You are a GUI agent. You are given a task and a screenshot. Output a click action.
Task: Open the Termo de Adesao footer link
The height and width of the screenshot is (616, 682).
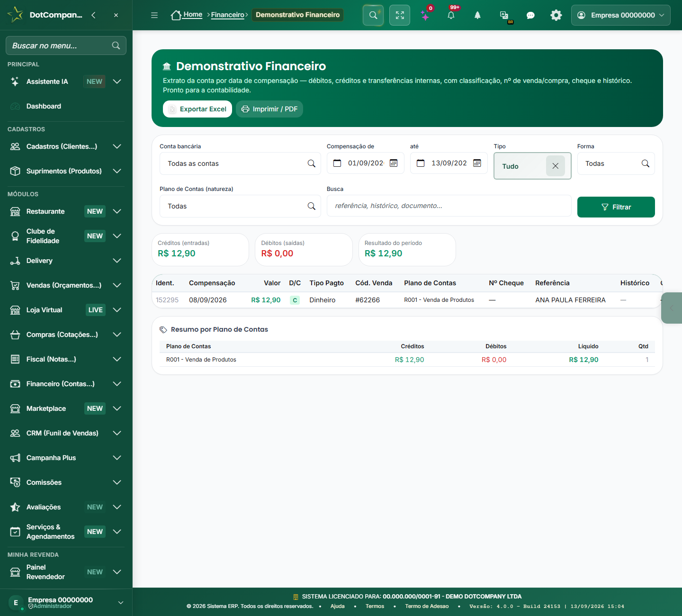pyautogui.click(x=427, y=606)
